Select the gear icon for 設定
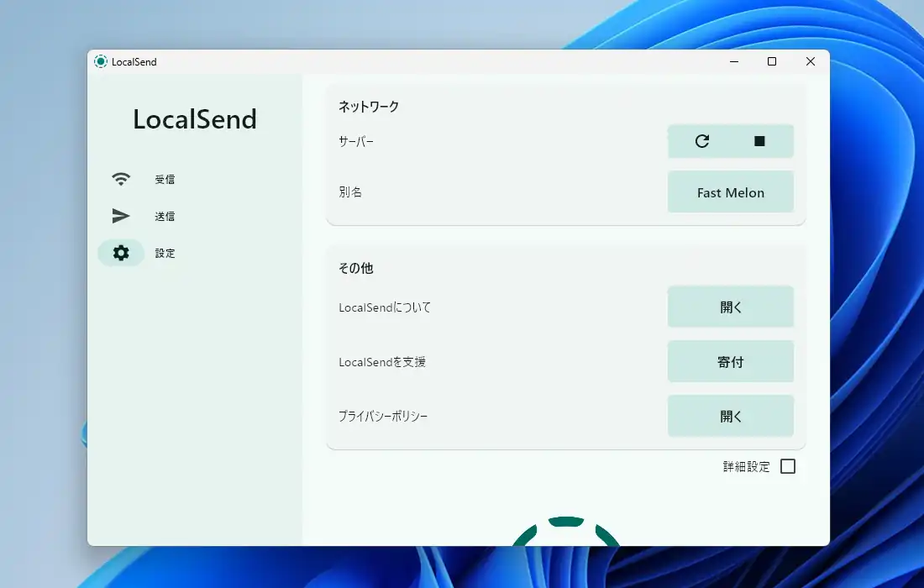This screenshot has height=588, width=924. click(x=121, y=253)
